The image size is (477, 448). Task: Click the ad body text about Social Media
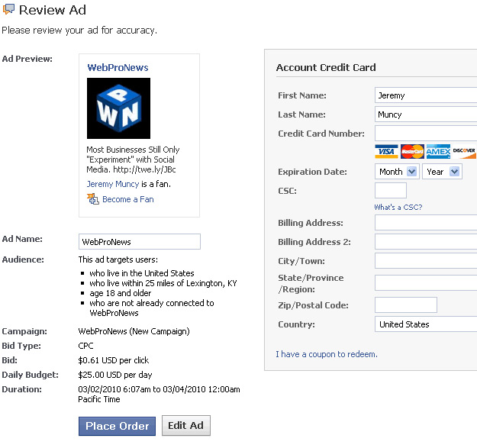point(133,160)
